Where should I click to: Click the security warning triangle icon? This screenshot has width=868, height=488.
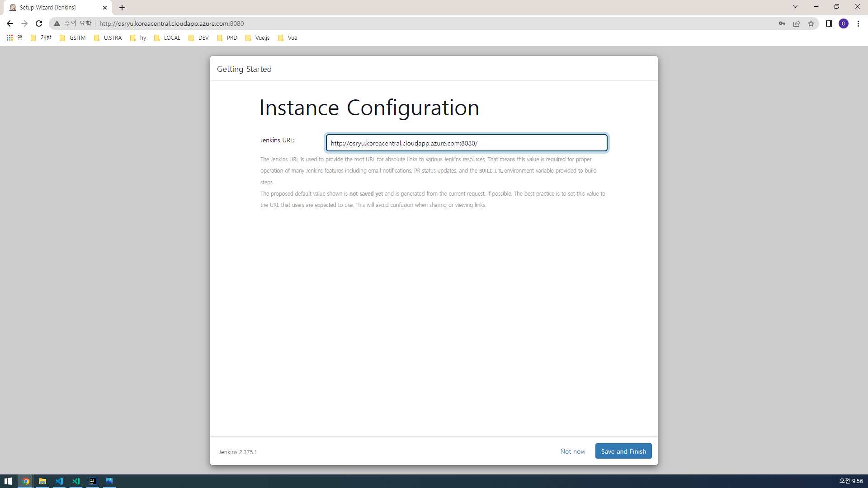tap(57, 23)
